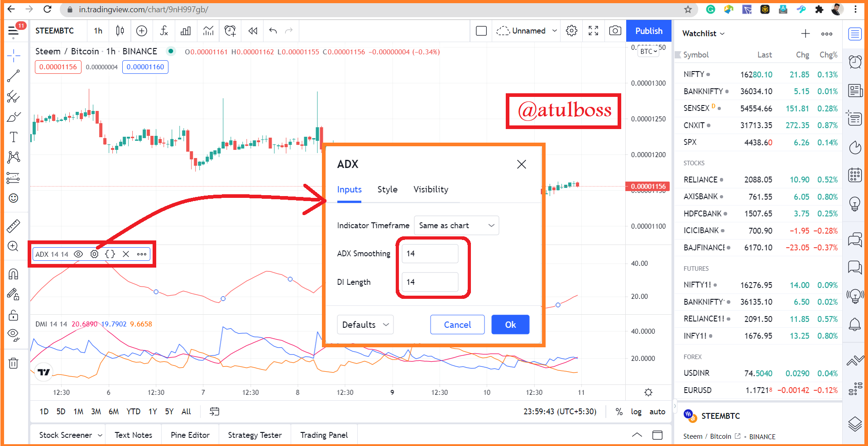Open the 1h timeframe selector
The width and height of the screenshot is (868, 446).
click(98, 31)
